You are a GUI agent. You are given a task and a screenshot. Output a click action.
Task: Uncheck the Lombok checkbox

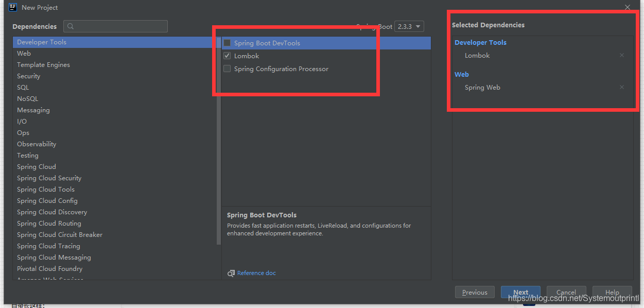(x=227, y=56)
